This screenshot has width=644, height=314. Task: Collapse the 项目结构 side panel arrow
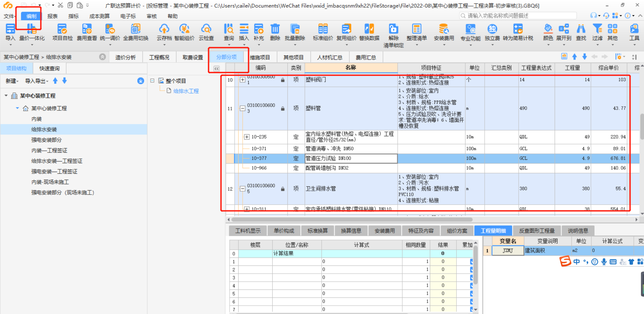coord(103,57)
